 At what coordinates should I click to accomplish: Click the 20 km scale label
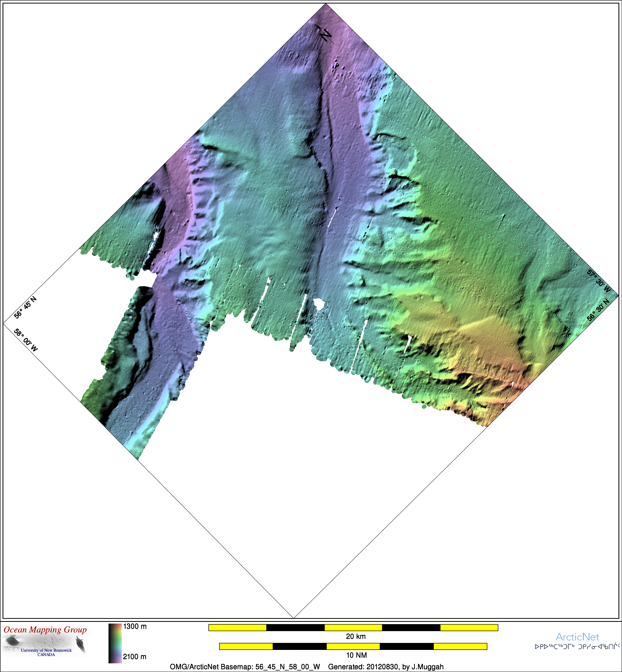tap(356, 636)
